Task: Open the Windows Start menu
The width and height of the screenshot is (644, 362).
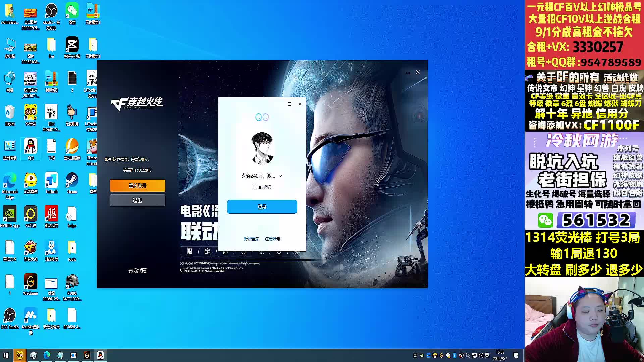Action: [x=6, y=355]
